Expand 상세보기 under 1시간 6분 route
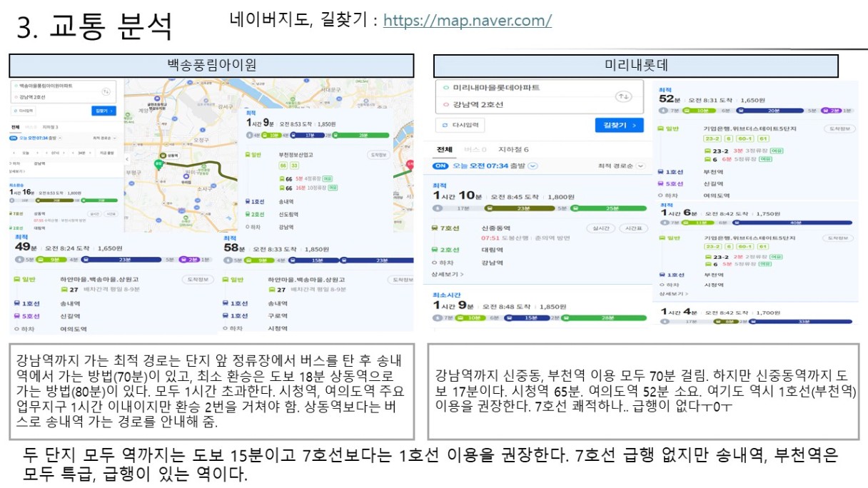The image size is (868, 488). (675, 293)
